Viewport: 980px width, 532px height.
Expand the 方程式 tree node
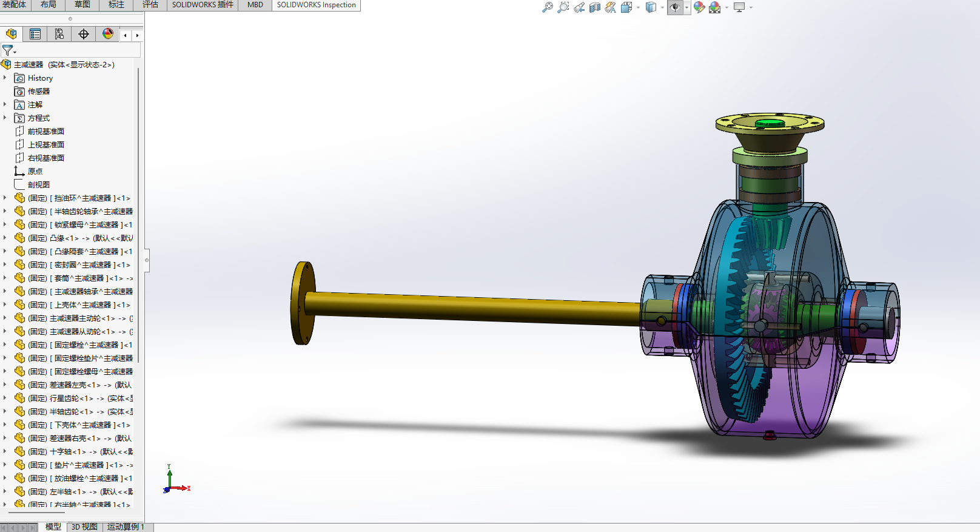(5, 118)
